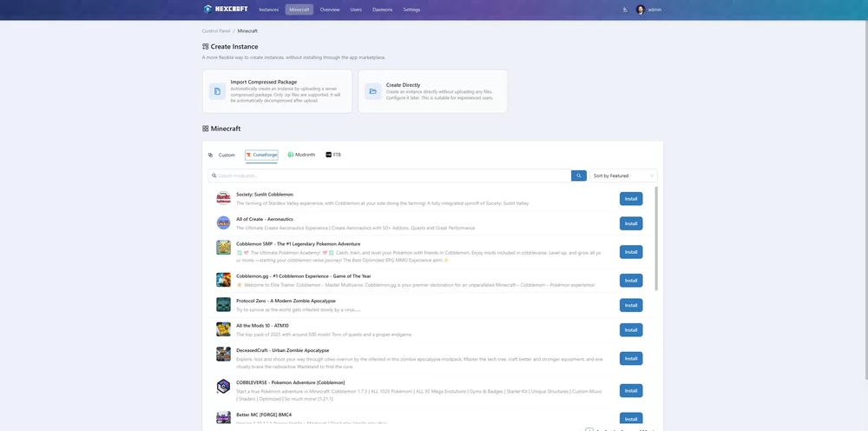Click the All the Mods 10 thumbnail
The image size is (868, 431).
(223, 329)
